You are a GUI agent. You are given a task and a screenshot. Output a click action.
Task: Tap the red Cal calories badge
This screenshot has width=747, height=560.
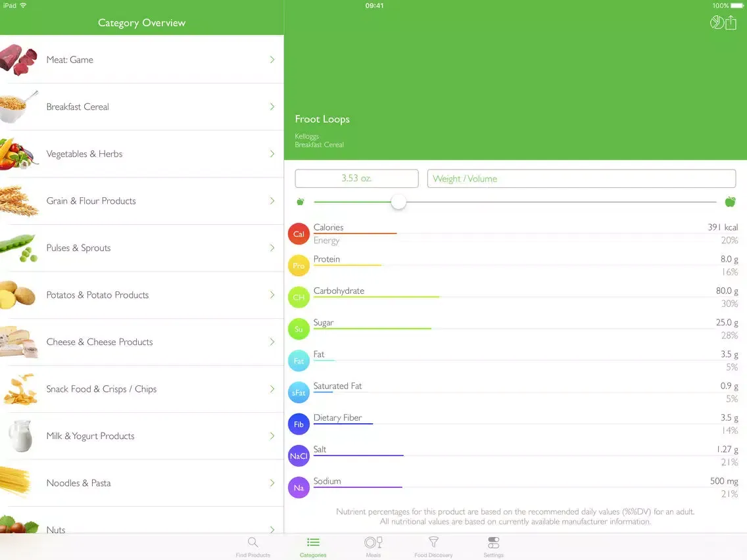[x=299, y=234]
